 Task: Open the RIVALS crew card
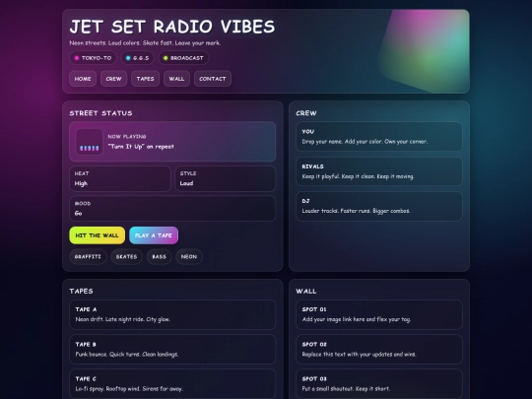click(x=379, y=171)
